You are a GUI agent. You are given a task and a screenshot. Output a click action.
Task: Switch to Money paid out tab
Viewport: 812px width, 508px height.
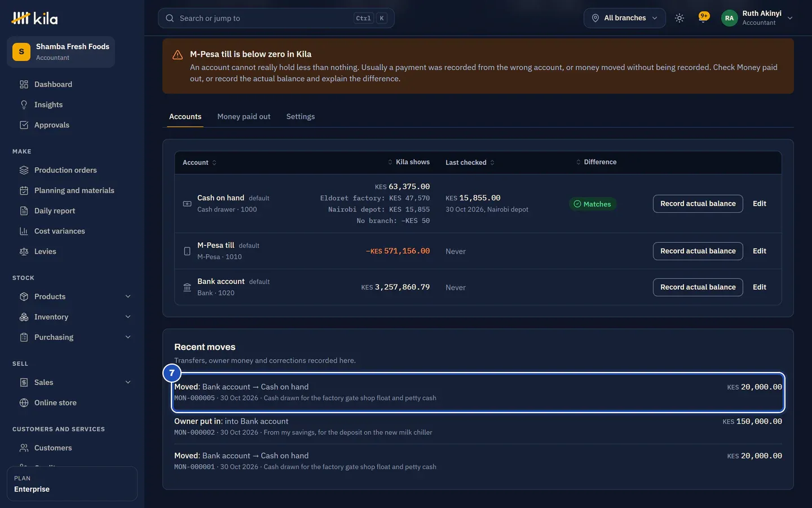pos(244,117)
